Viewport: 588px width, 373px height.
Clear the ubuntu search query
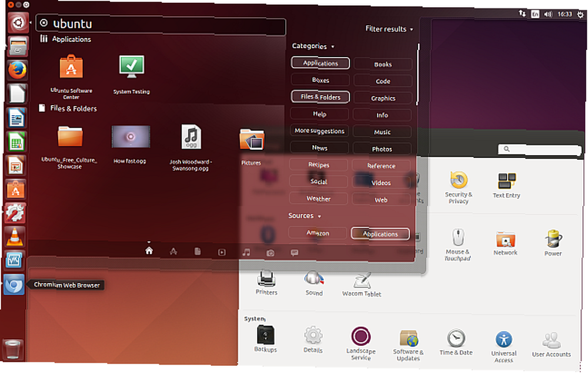[x=44, y=23]
